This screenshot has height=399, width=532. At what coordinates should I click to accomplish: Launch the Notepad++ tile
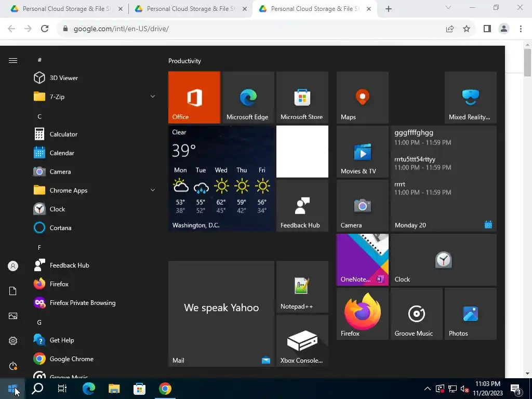pos(302,286)
